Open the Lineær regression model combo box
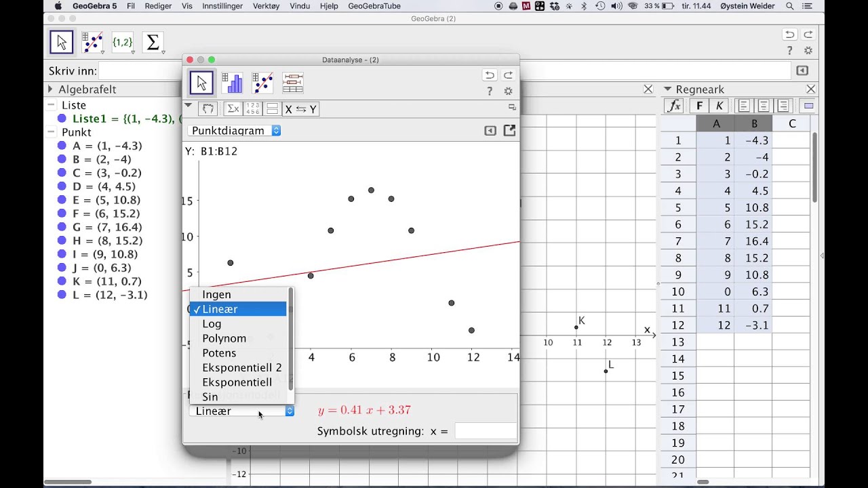The image size is (868, 488). point(241,411)
